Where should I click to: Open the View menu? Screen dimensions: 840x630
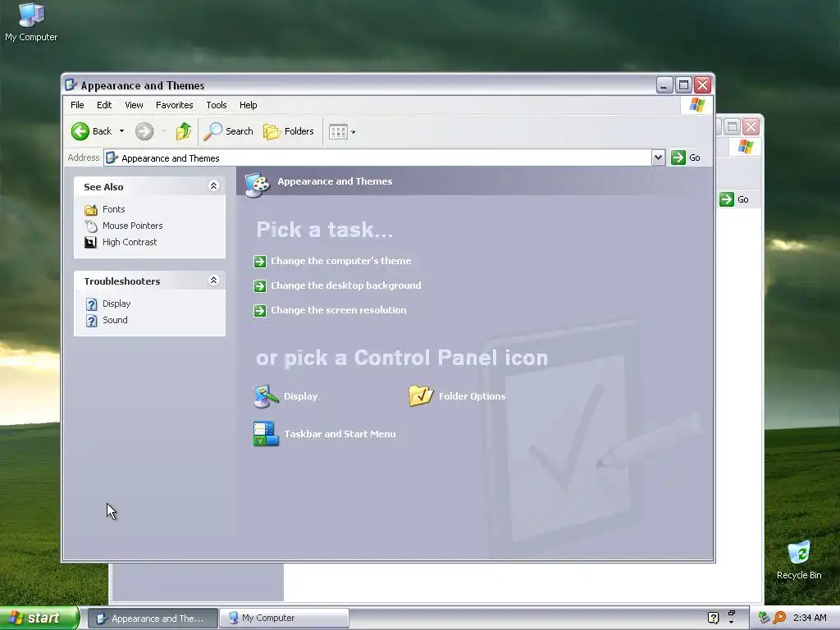(134, 105)
